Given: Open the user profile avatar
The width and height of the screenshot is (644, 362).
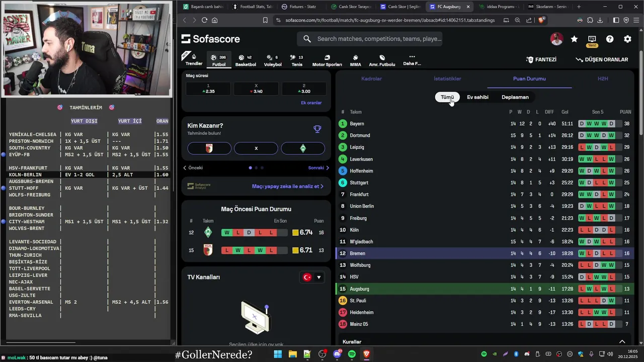Looking at the screenshot, I should (556, 39).
